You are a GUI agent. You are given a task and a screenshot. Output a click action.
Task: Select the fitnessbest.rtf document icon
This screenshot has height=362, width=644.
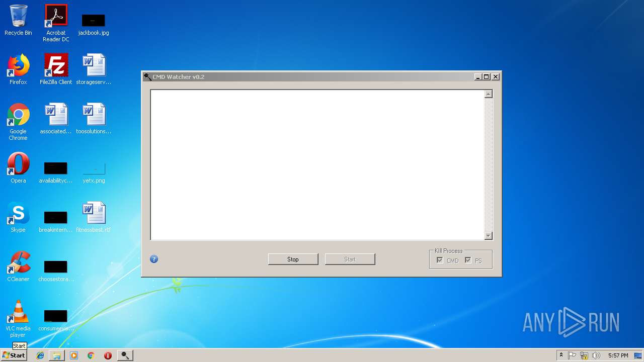pyautogui.click(x=94, y=217)
